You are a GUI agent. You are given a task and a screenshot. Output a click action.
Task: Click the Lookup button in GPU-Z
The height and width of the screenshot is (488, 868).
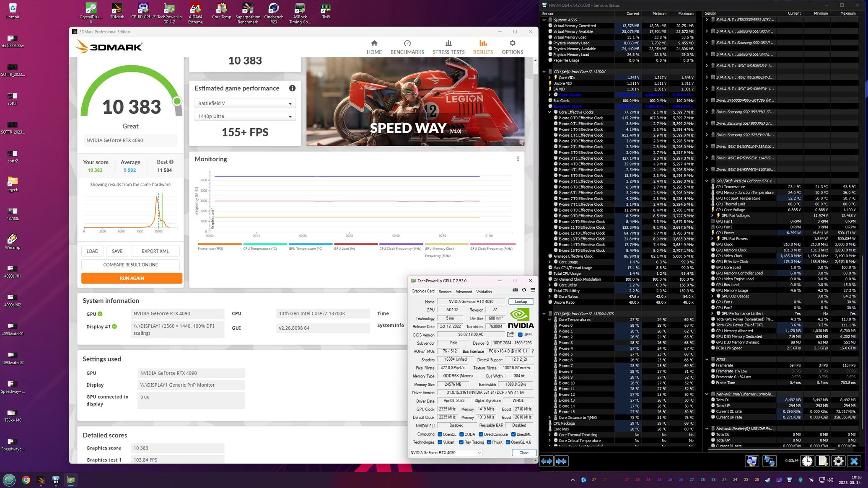tap(521, 302)
